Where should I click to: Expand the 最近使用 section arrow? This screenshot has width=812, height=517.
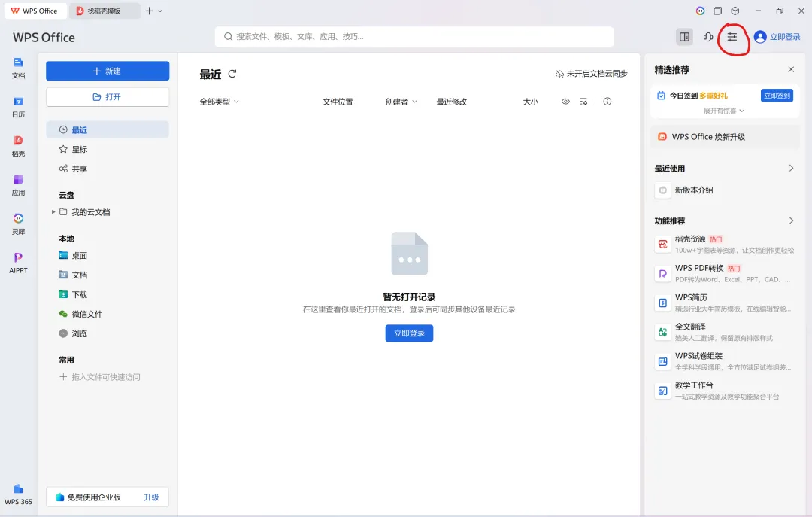791,168
